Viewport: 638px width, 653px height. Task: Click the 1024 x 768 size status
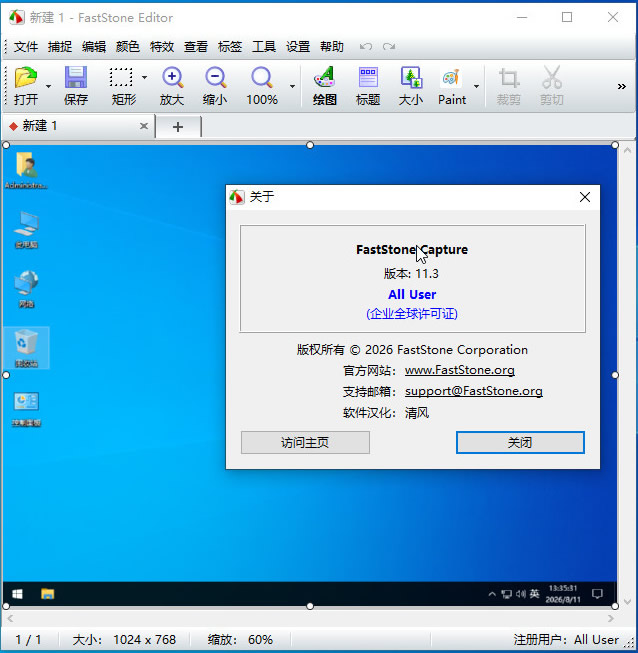click(145, 640)
